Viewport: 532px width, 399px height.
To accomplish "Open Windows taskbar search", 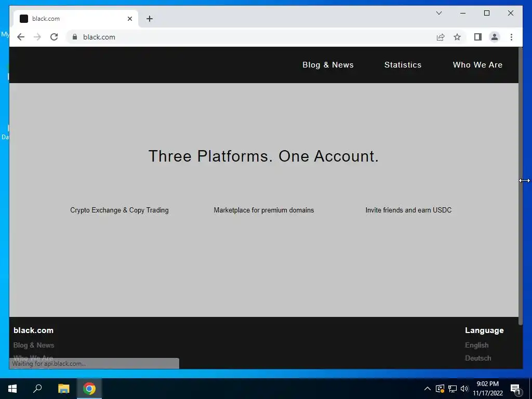I will click(37, 389).
